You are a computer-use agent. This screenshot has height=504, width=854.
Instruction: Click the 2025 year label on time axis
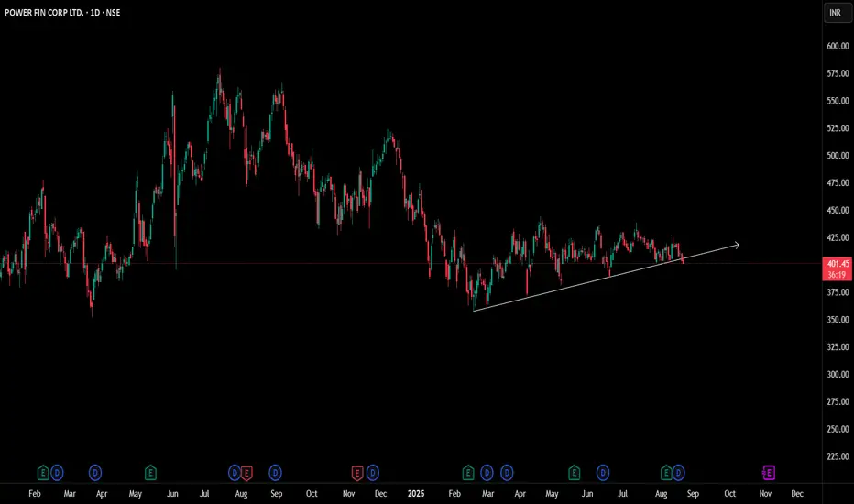click(x=416, y=494)
